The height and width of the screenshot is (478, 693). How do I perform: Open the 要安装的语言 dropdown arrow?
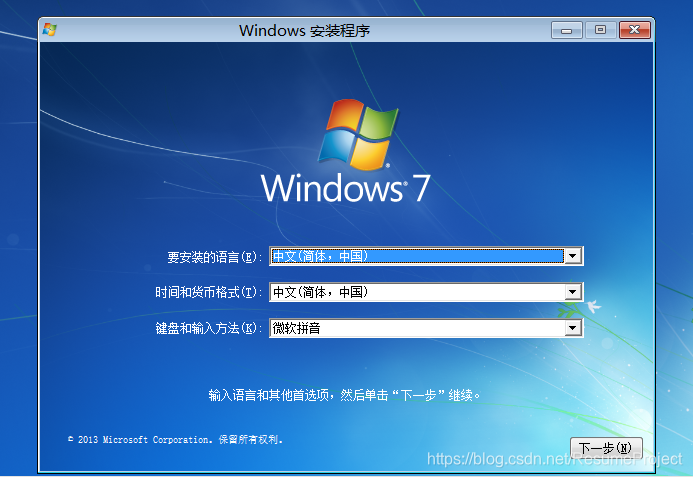(573, 256)
